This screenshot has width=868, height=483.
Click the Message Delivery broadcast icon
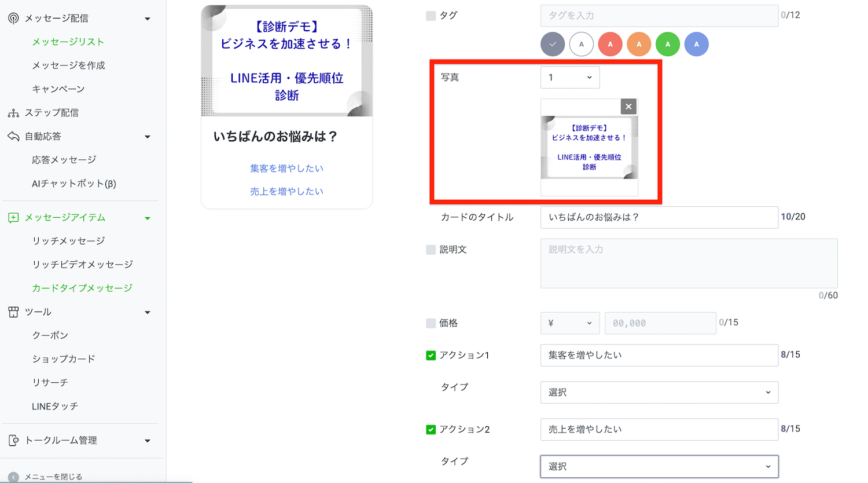point(13,19)
